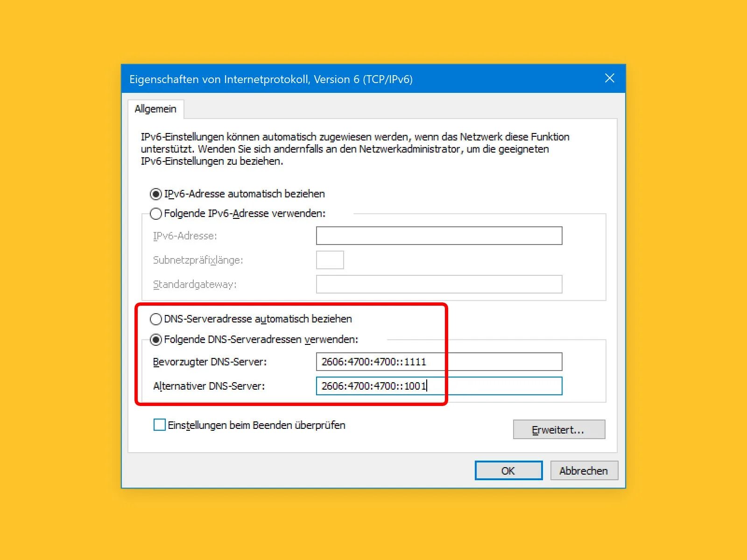This screenshot has height=560, width=747.
Task: Open the Erweitert… advanced settings
Action: point(559,429)
